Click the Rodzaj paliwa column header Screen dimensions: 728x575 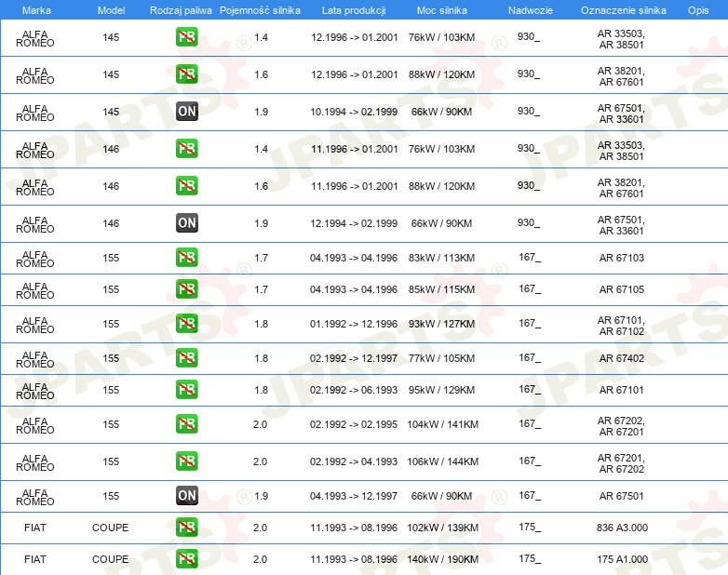181,10
